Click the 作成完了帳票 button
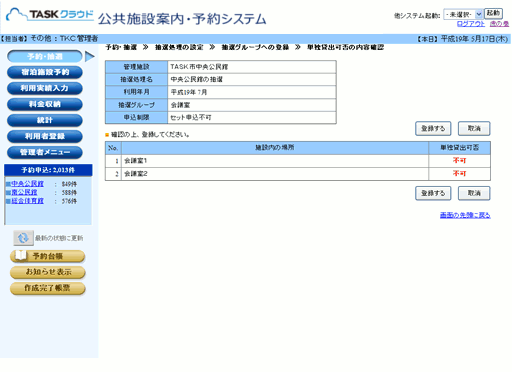 [48, 288]
